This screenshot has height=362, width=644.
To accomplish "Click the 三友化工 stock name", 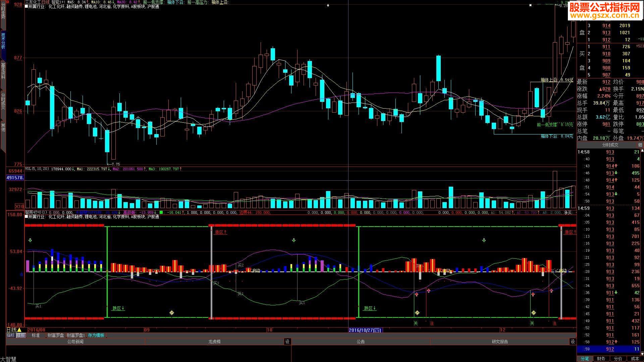I will point(33,2).
